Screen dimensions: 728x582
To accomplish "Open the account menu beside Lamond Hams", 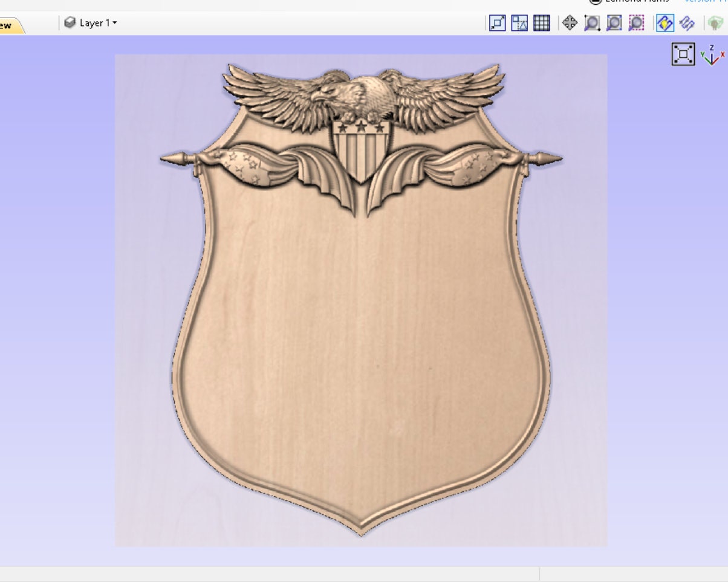I will click(x=596, y=2).
